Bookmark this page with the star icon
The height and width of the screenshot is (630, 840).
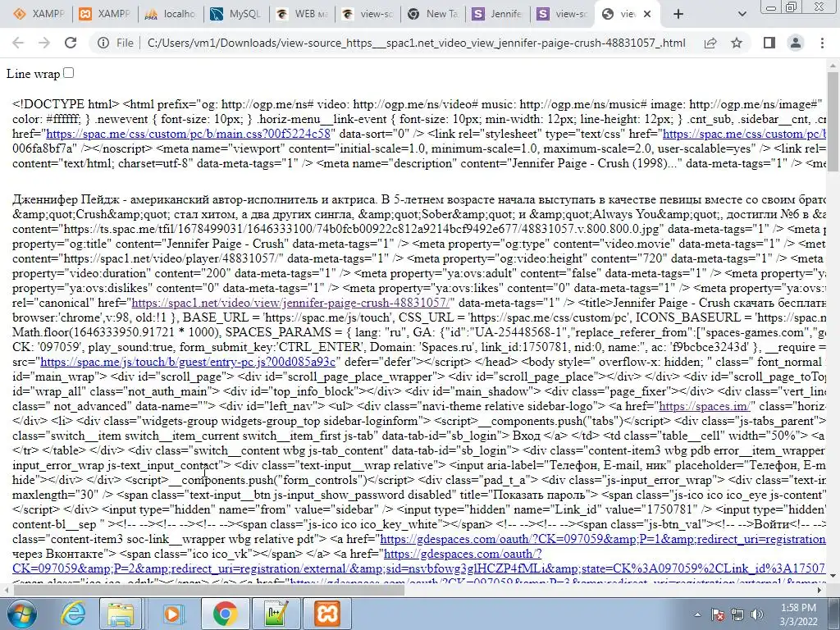(737, 43)
